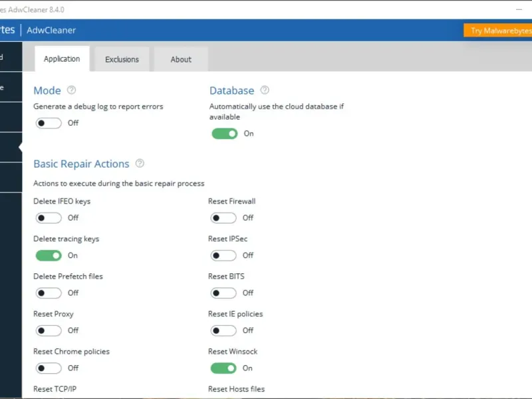Click 'Generate a debug log' description text
532x399 pixels.
(98, 106)
